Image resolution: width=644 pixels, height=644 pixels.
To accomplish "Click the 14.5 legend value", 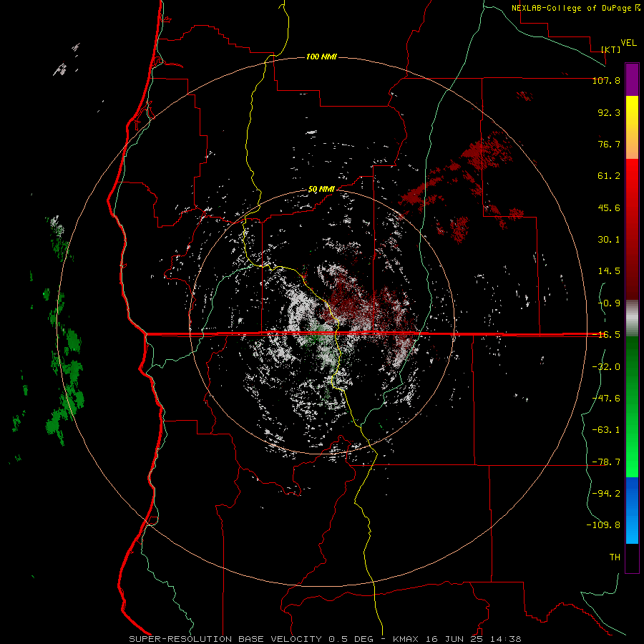I will (x=609, y=271).
